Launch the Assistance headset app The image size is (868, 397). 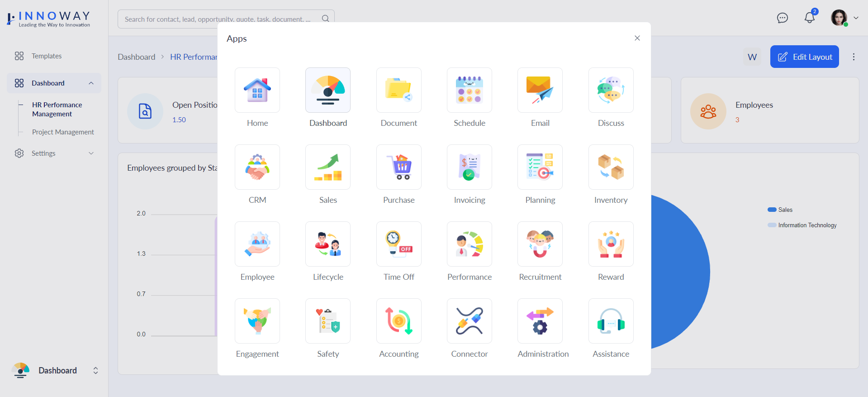pyautogui.click(x=611, y=321)
